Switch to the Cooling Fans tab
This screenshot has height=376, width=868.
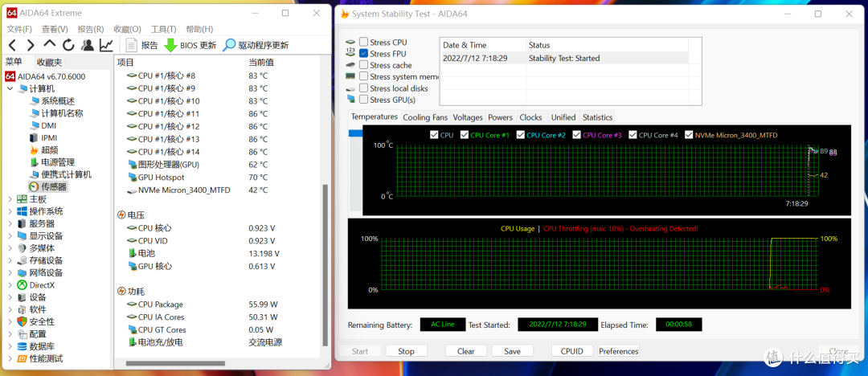click(x=425, y=117)
